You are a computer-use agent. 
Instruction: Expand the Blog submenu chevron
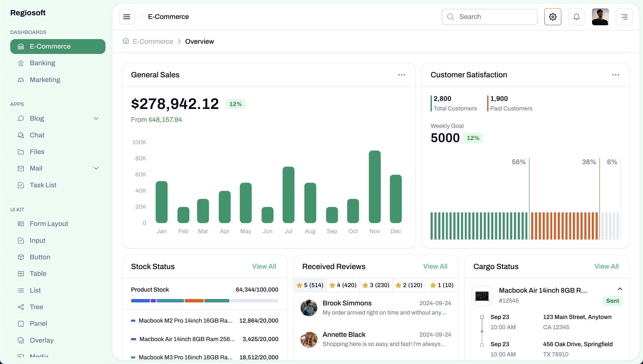pos(96,118)
